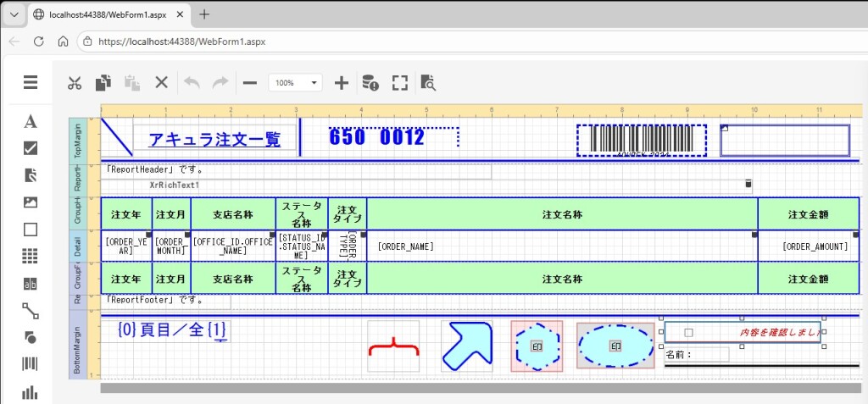868x404 pixels.
Task: Open the hamburger menu in sidebar
Action: [31, 82]
